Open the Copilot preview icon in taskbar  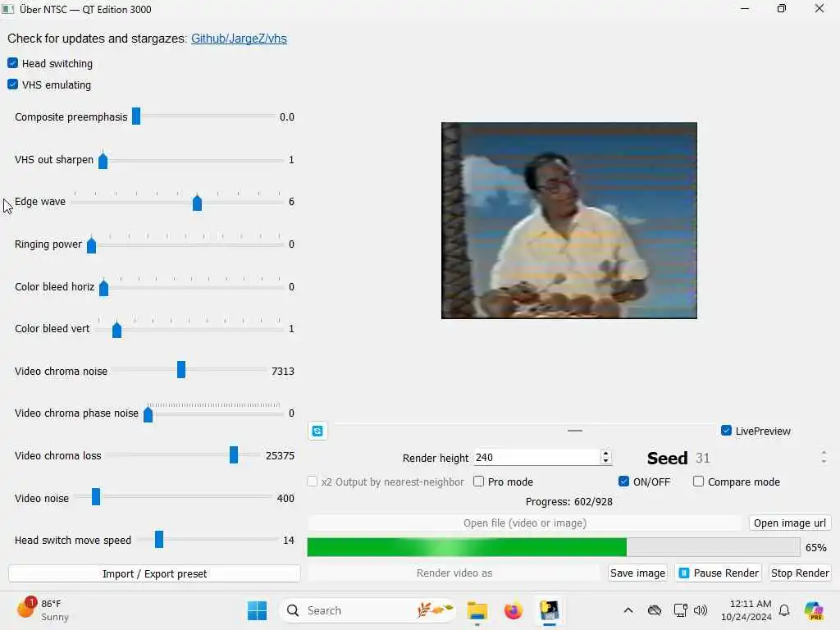coord(814,610)
